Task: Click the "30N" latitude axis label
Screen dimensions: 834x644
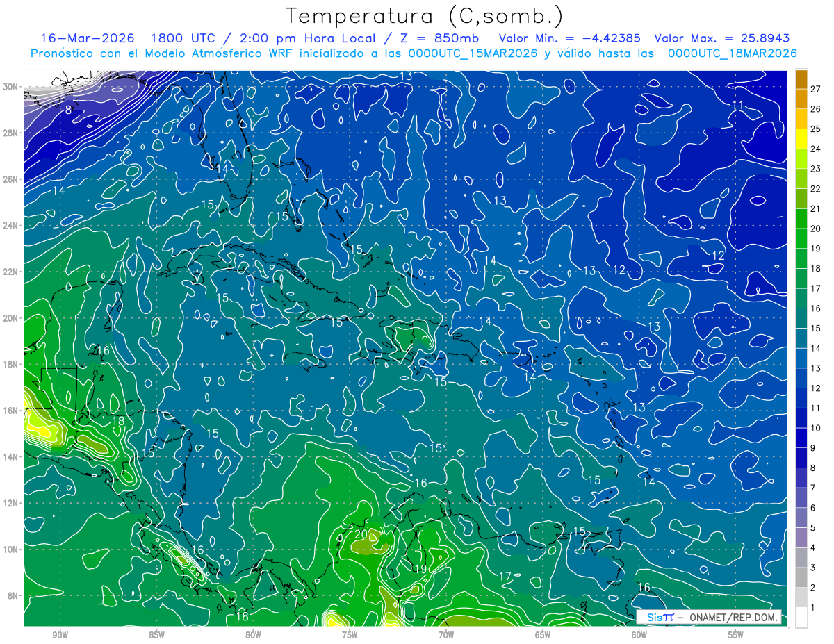Action: [11, 87]
